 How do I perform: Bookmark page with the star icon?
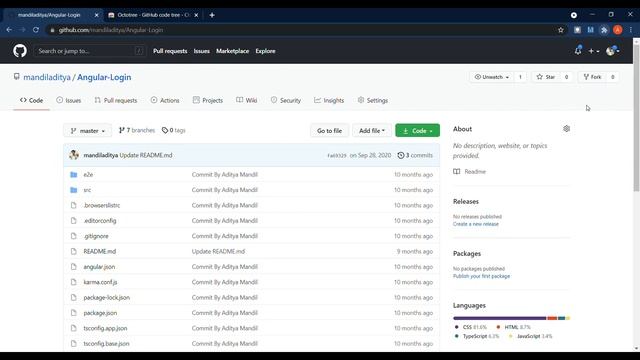(x=561, y=30)
